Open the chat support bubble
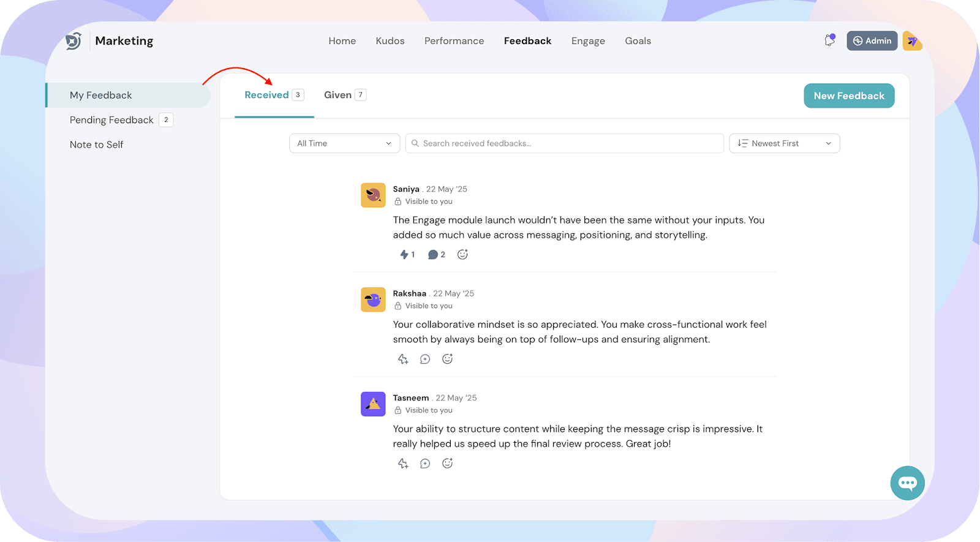 [x=907, y=483]
